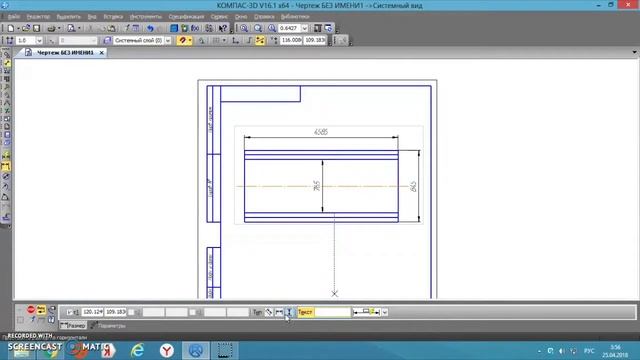Click the Measurements triangle icon in left sidebar
This screenshot has height=360, width=640.
6,197
